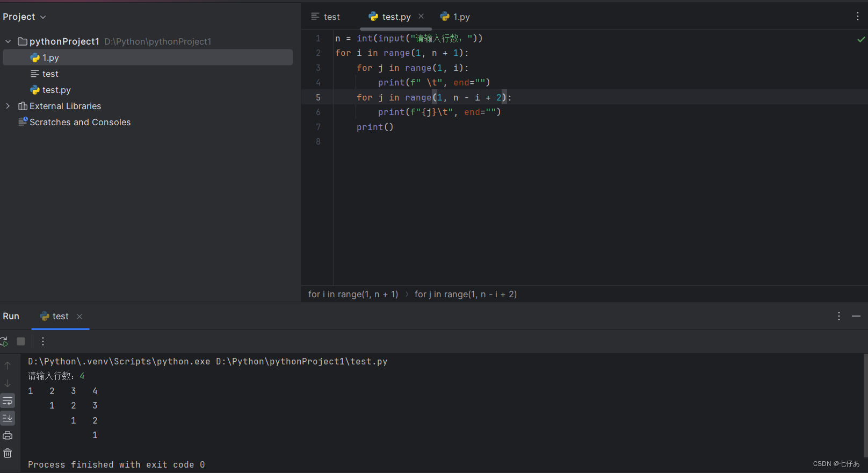
Task: Click print(f"{j}\t", end="") code line
Action: [439, 112]
